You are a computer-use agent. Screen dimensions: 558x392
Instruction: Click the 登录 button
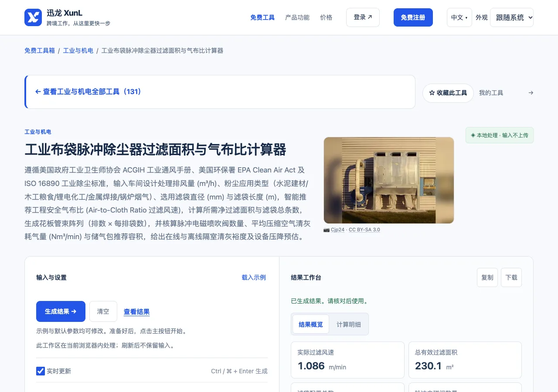pos(363,17)
